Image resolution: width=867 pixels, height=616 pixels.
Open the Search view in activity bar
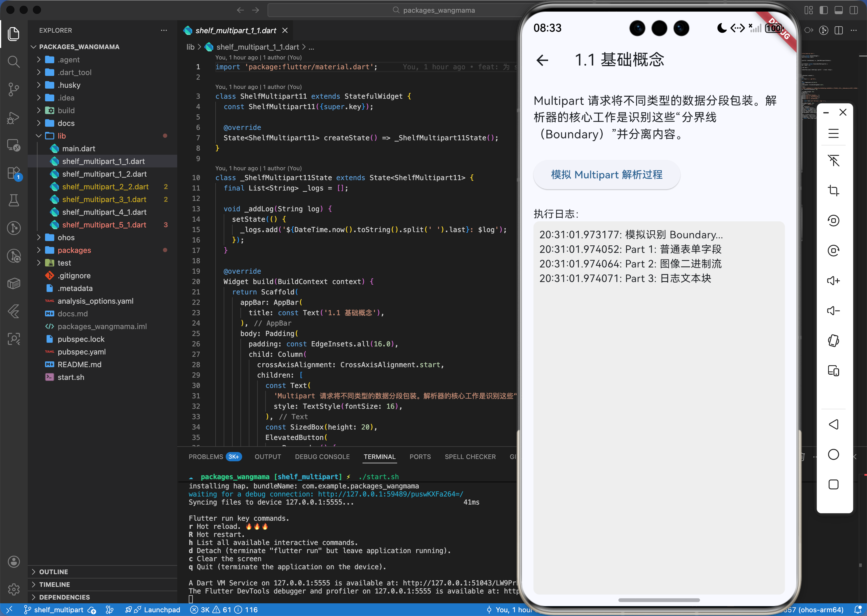[x=14, y=61]
